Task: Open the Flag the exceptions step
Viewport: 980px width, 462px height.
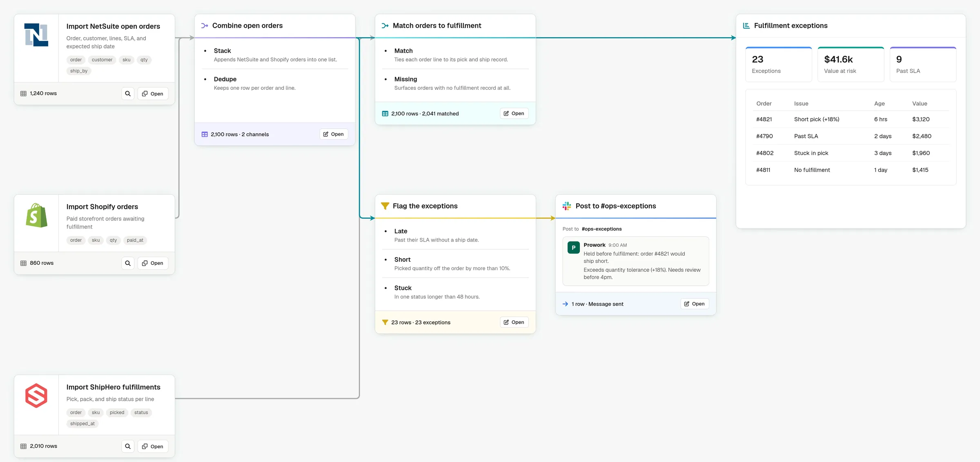Action: 514,322
